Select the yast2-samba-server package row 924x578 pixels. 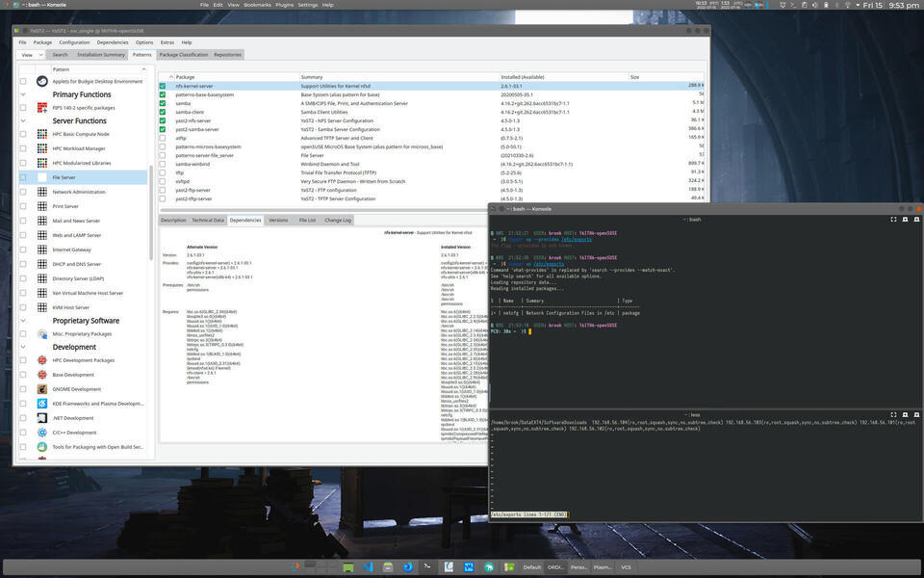coord(431,130)
